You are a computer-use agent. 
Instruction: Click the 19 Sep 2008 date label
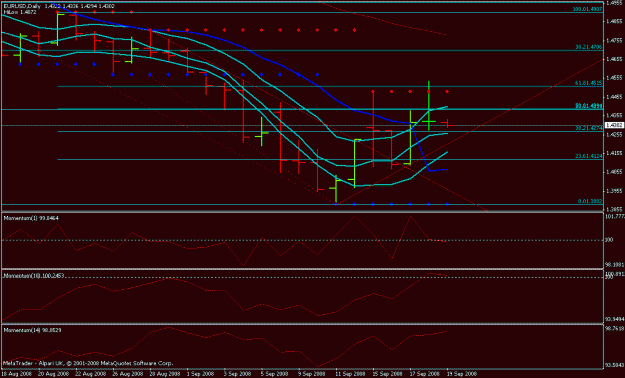pyautogui.click(x=462, y=374)
